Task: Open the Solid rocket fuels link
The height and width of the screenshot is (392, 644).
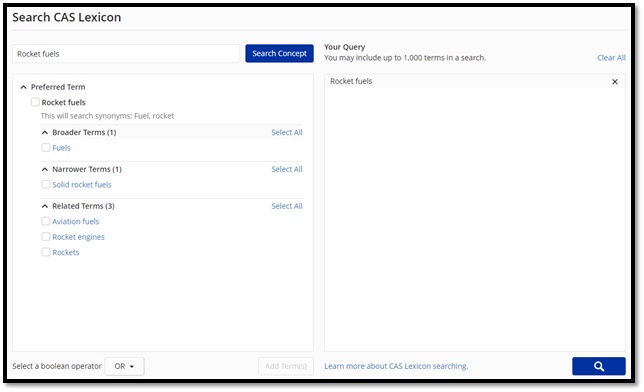Action: coord(82,185)
